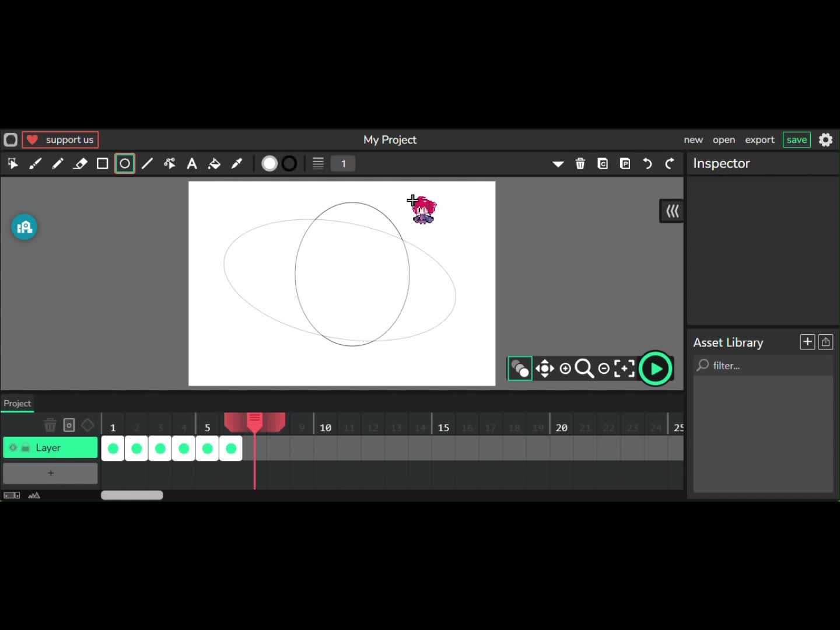Select the Cursor tool
This screenshot has width=840, height=630.
coord(13,164)
